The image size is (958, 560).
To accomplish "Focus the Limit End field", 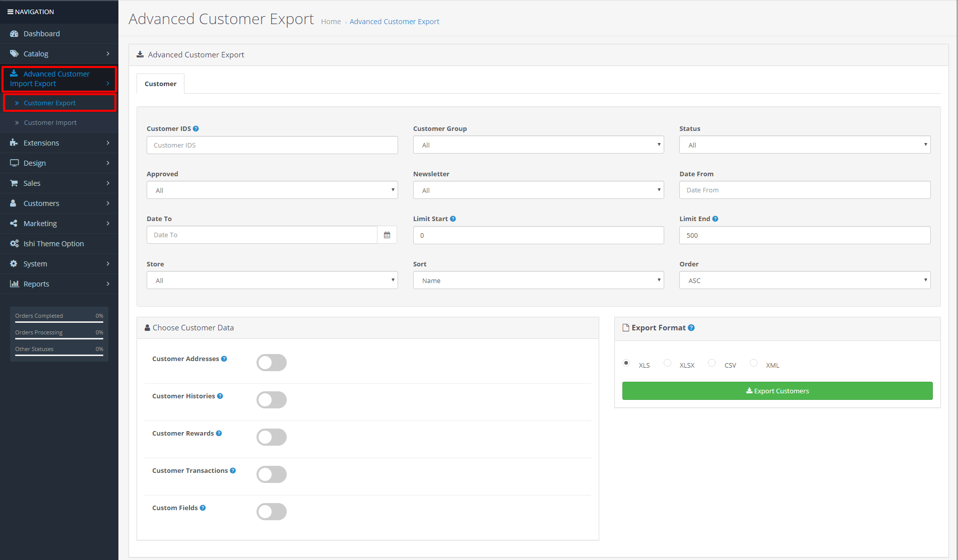I will [805, 235].
